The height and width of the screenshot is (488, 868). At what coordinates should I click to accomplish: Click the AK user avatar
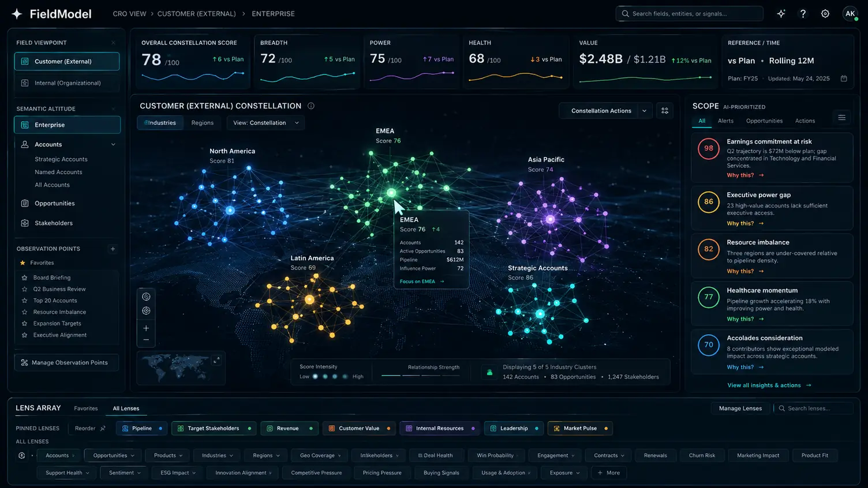point(850,14)
